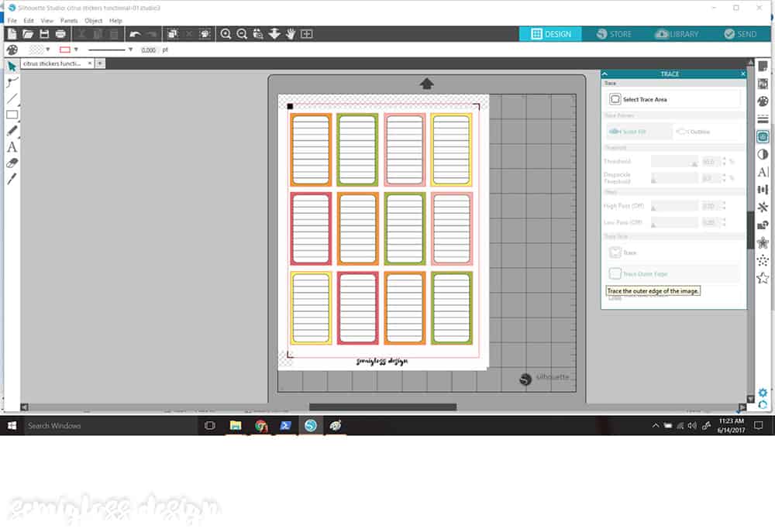Click the Search Windows box

(x=111, y=425)
